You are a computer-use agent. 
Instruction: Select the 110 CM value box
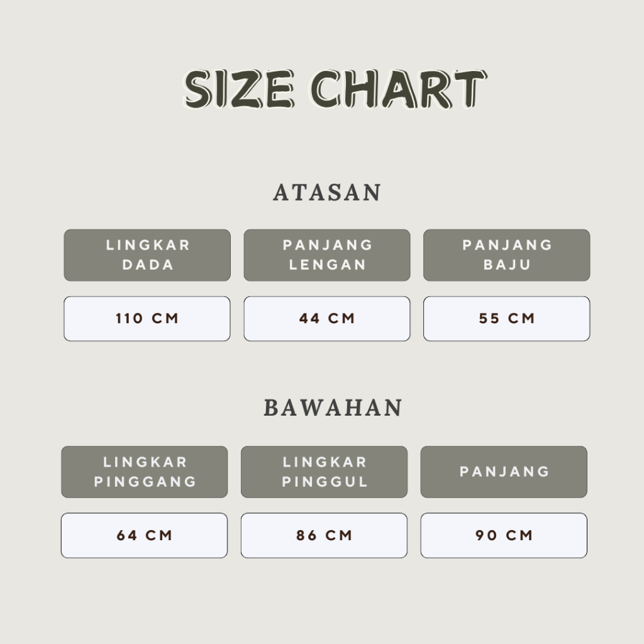[147, 319]
